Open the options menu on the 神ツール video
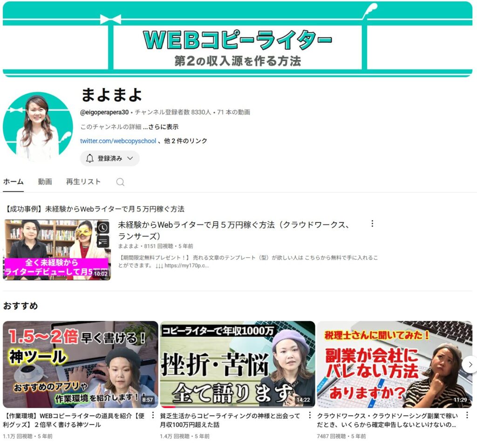 coord(152,416)
